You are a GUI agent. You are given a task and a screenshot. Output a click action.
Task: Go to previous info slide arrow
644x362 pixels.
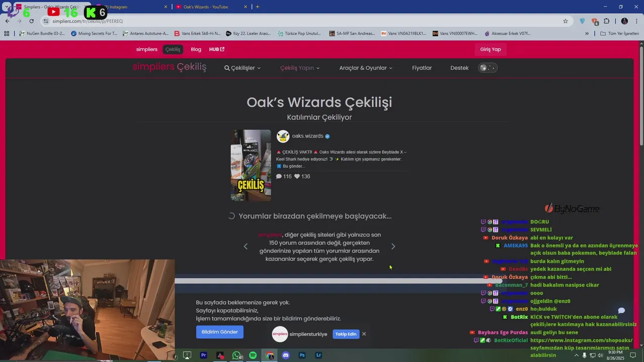pos(246,246)
